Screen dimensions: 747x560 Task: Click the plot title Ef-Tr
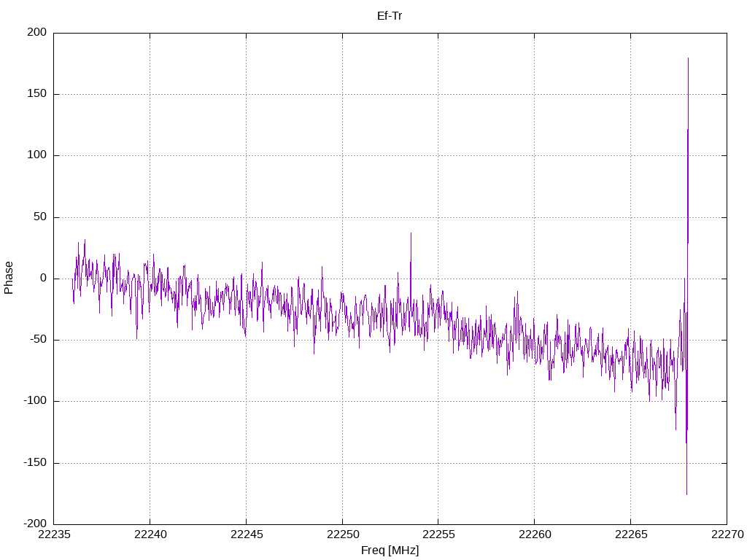(390, 15)
